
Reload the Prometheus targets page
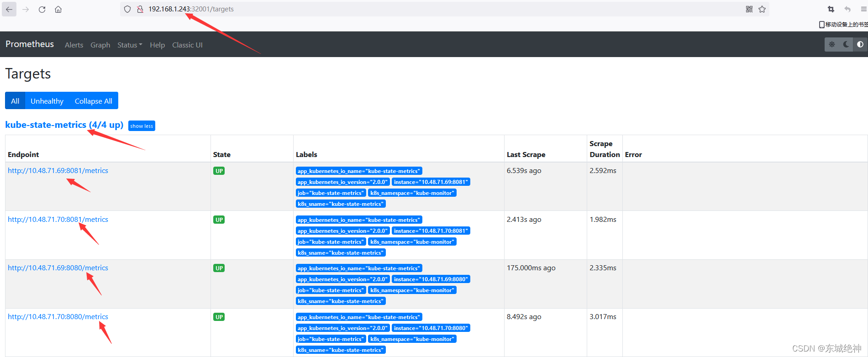click(x=42, y=9)
